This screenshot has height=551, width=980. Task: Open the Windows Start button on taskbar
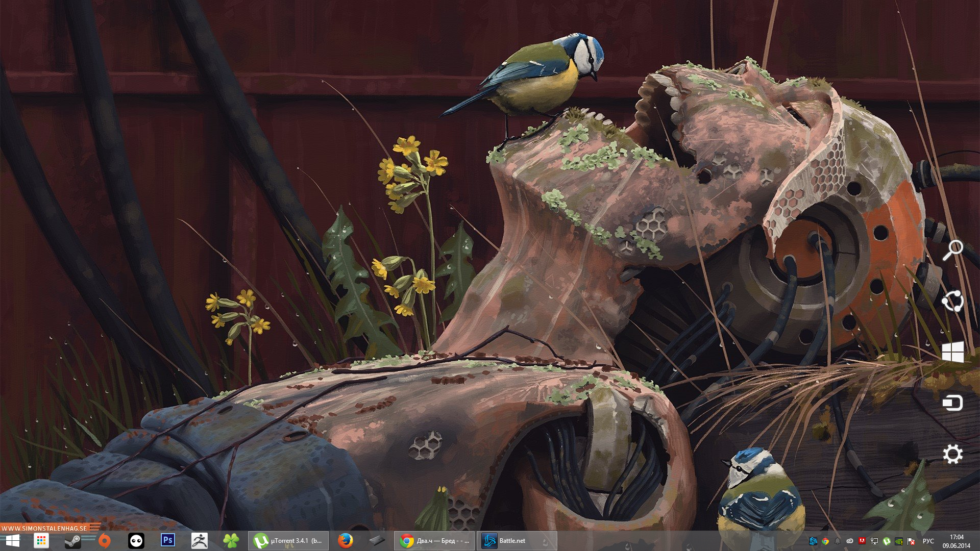[12, 541]
